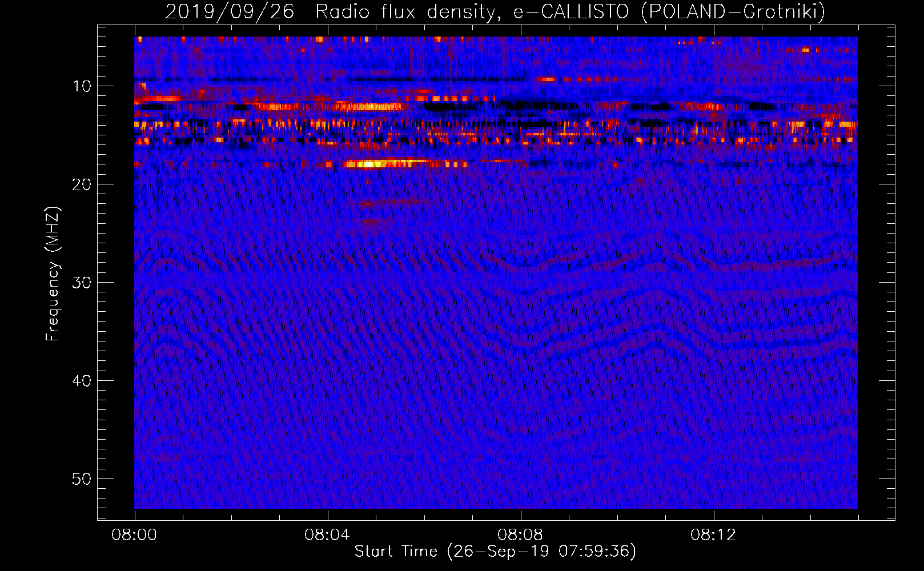The image size is (924, 571).
Task: Click the time tick label "08:04"
Action: tap(327, 535)
